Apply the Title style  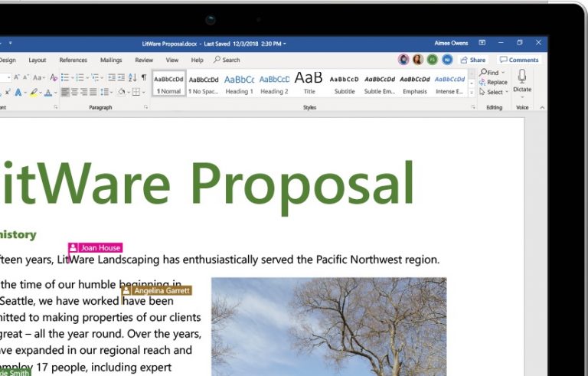point(309,83)
